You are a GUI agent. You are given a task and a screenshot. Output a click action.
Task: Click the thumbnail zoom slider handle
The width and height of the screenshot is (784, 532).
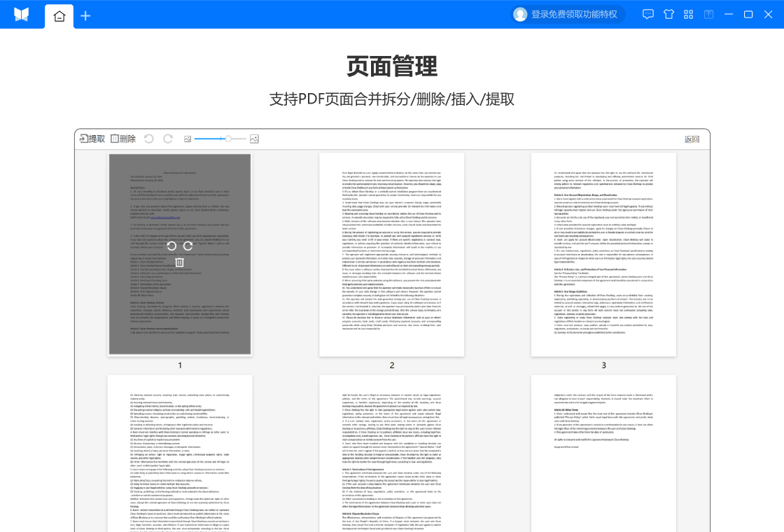(x=228, y=139)
